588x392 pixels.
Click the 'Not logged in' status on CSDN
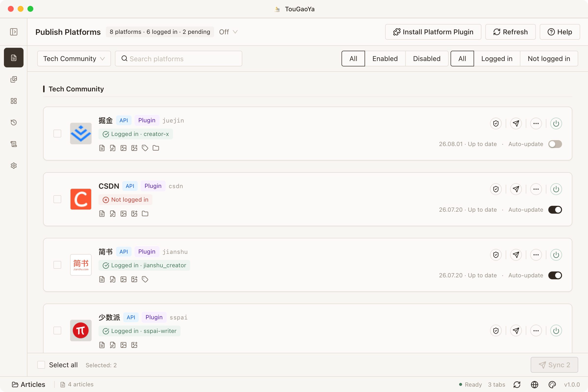click(125, 200)
